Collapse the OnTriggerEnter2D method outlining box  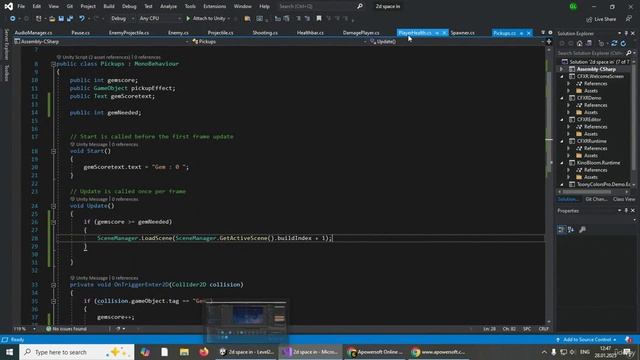[x=53, y=285]
